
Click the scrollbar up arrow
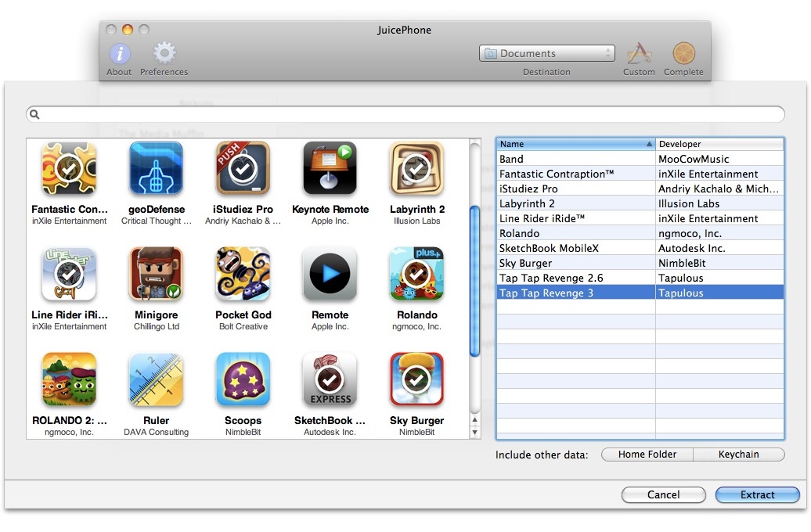coord(475,420)
